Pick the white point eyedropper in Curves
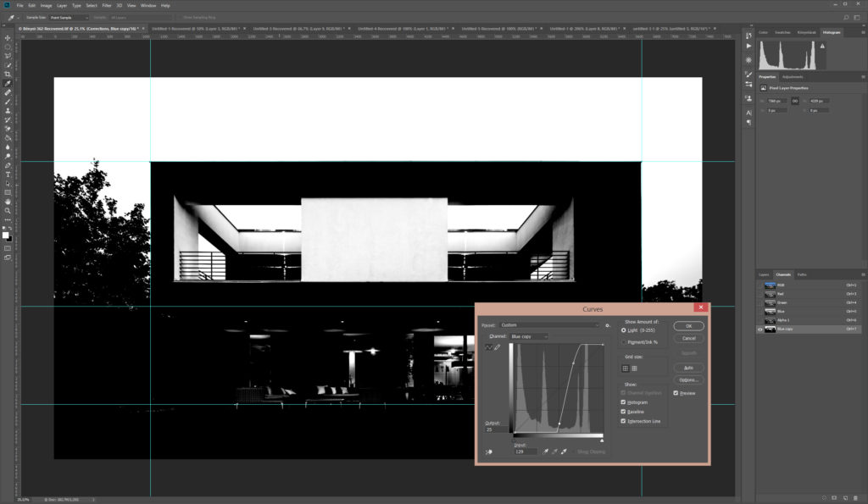Viewport: 868px width, 504px height. click(x=564, y=451)
